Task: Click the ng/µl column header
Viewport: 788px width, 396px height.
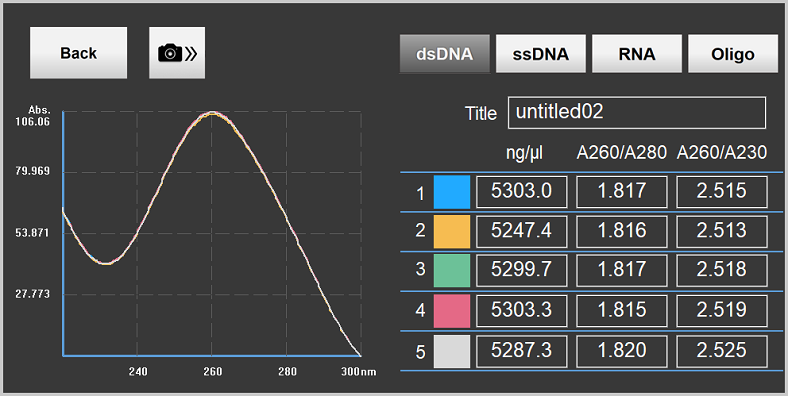Action: click(524, 153)
